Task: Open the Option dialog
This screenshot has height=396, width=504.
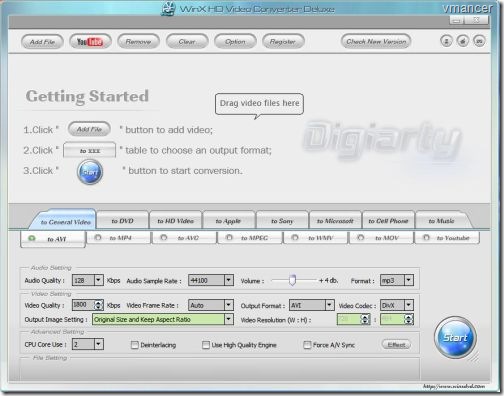Action: [x=235, y=42]
